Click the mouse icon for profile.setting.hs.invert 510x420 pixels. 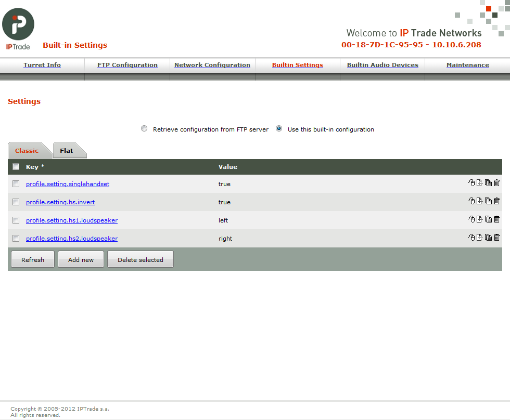point(471,201)
